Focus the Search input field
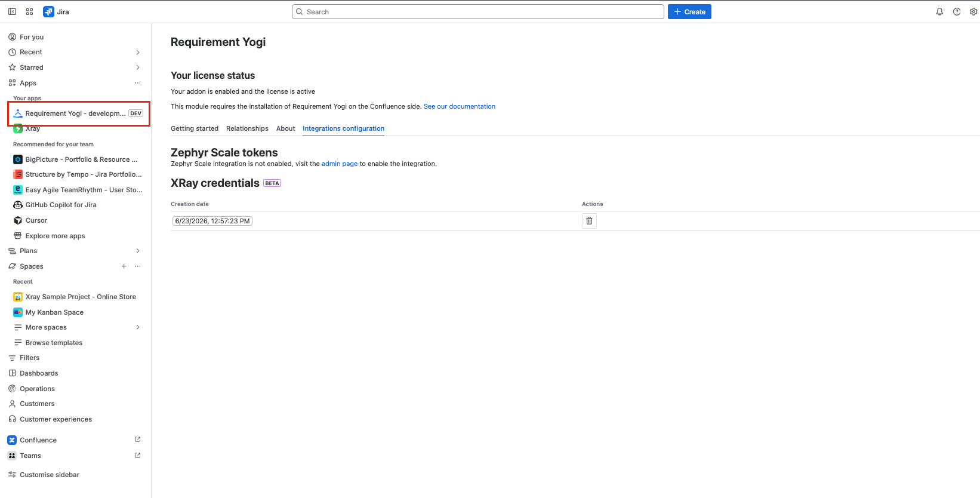980x498 pixels. [477, 12]
